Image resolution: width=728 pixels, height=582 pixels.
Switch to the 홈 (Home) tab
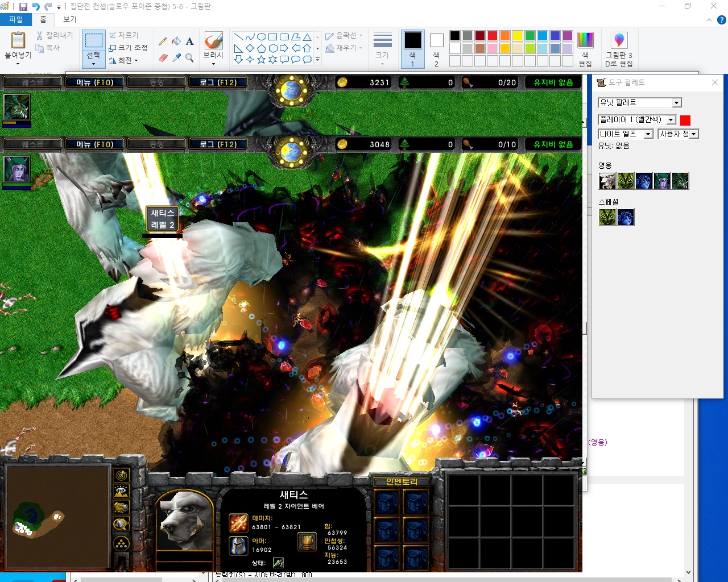click(43, 19)
